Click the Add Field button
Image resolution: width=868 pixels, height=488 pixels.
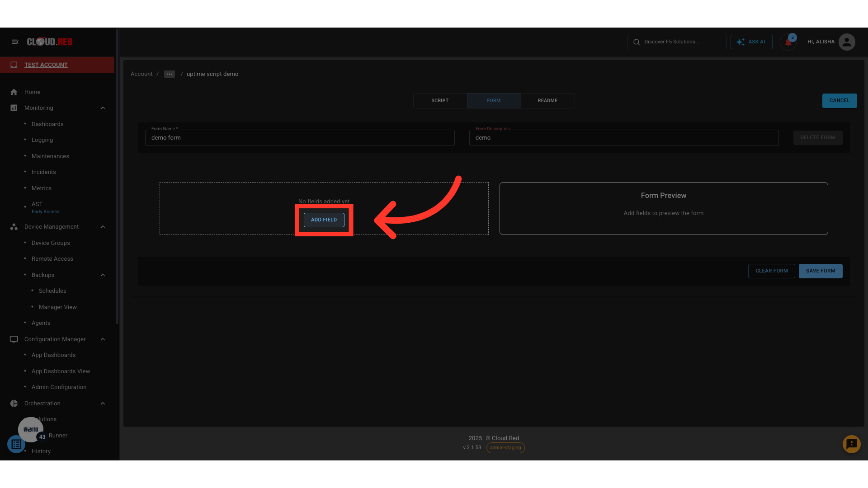pos(324,220)
